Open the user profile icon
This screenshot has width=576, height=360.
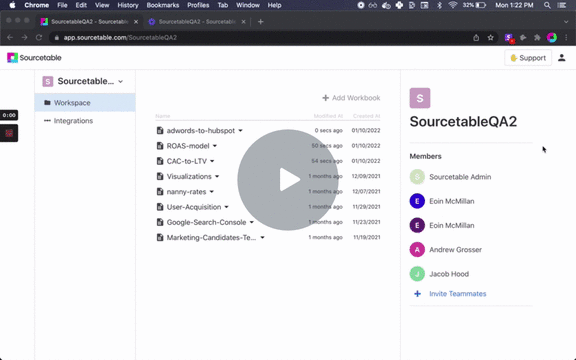[x=562, y=58]
